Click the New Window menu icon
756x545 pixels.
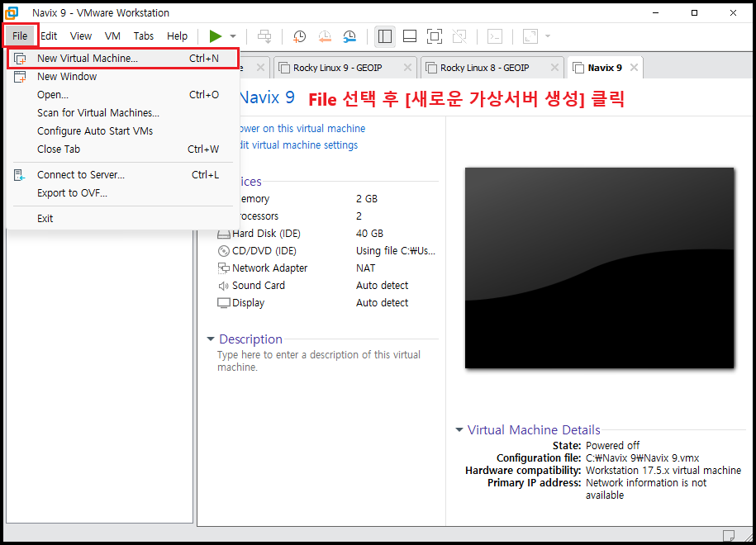point(20,77)
